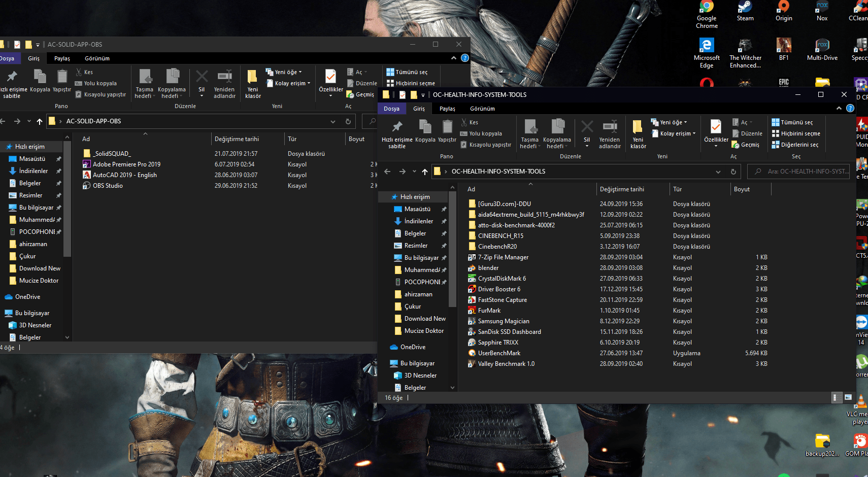This screenshot has height=477, width=868.
Task: Click Özellikler icon in AC-SOLID-APP-OBS ribbon
Action: [x=330, y=76]
